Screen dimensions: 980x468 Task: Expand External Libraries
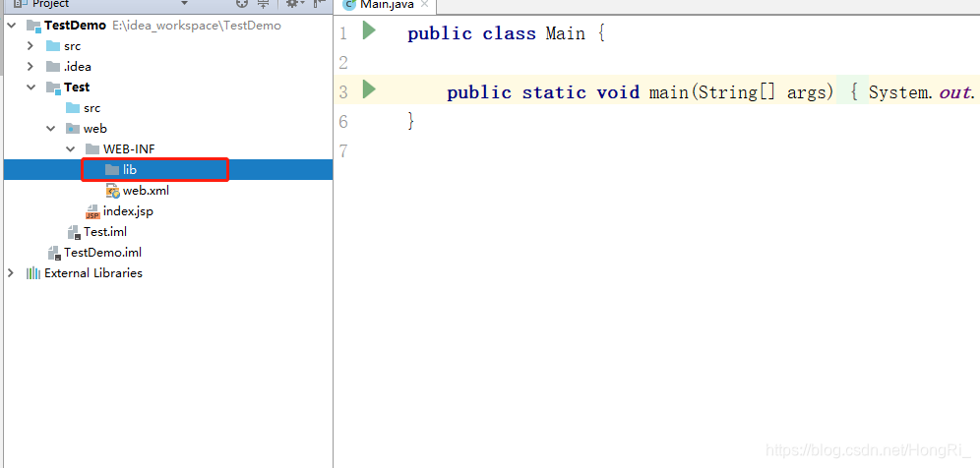tap(11, 273)
